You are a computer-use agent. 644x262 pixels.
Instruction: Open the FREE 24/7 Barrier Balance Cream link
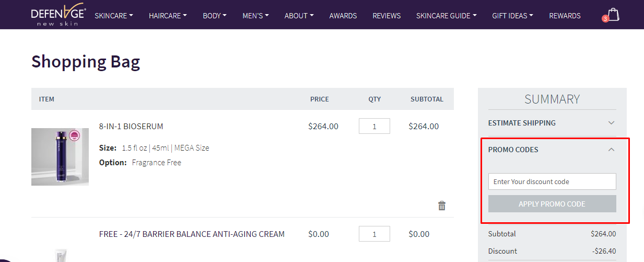click(x=192, y=234)
